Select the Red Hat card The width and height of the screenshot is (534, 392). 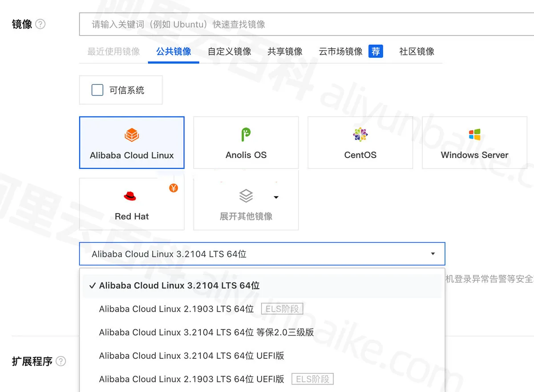pyautogui.click(x=132, y=204)
